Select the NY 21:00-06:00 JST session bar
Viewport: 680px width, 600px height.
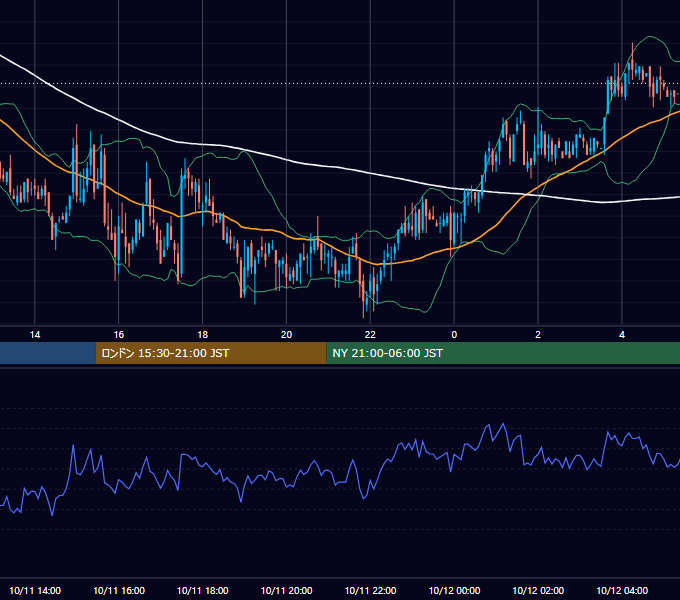coord(503,353)
